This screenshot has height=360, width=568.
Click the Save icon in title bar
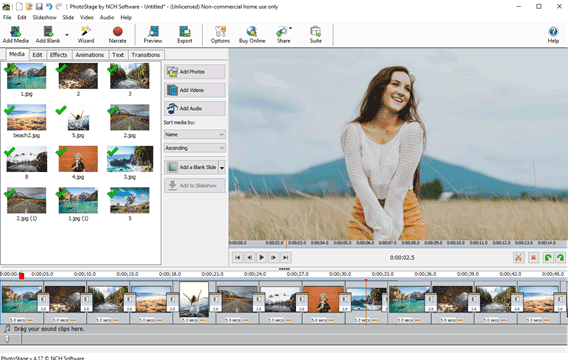(x=39, y=7)
